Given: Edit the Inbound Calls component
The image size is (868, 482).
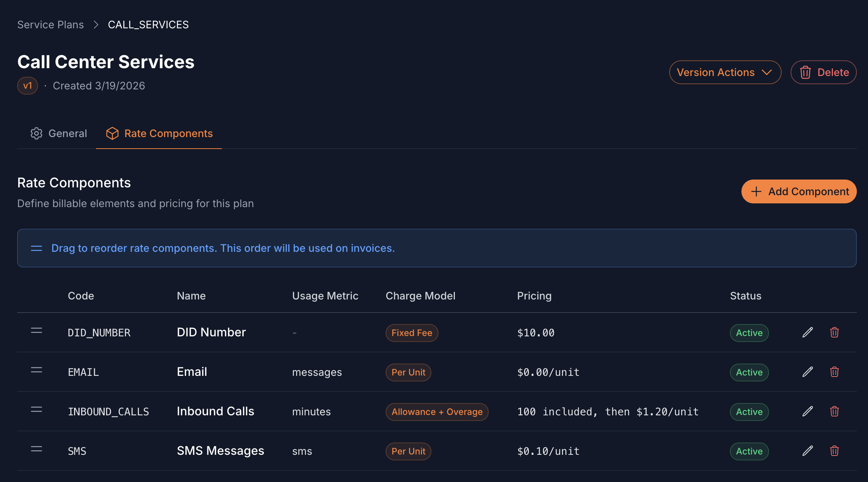Looking at the screenshot, I should coord(807,411).
